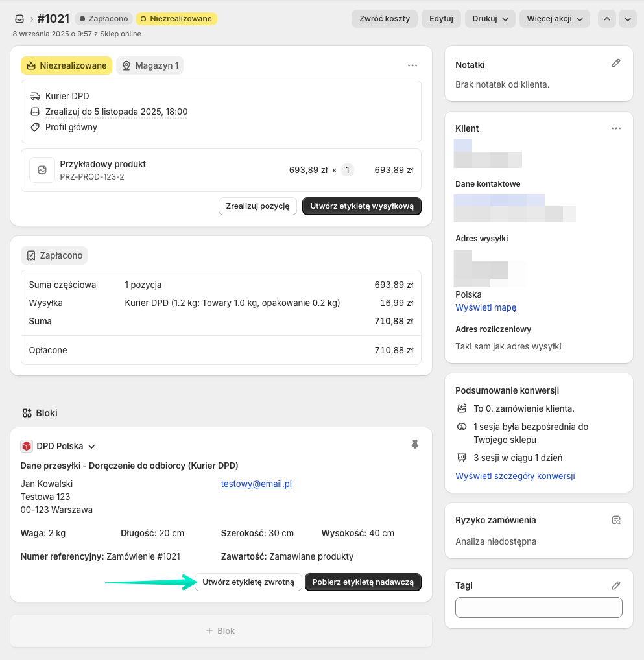Expand the DPD Polska block chevron
Viewport: 644px width, 660px height.
(x=92, y=447)
